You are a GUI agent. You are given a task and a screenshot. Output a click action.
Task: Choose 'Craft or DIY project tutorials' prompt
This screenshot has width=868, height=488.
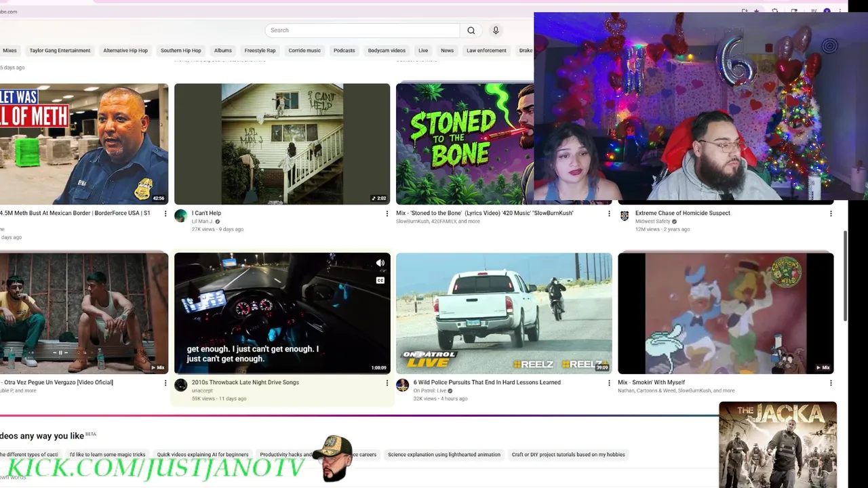pos(568,455)
